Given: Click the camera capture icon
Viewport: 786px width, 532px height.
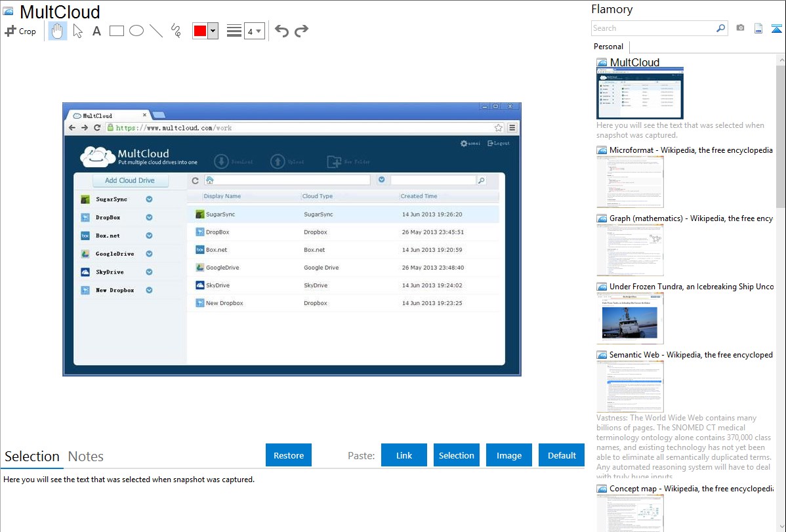Looking at the screenshot, I should [740, 28].
